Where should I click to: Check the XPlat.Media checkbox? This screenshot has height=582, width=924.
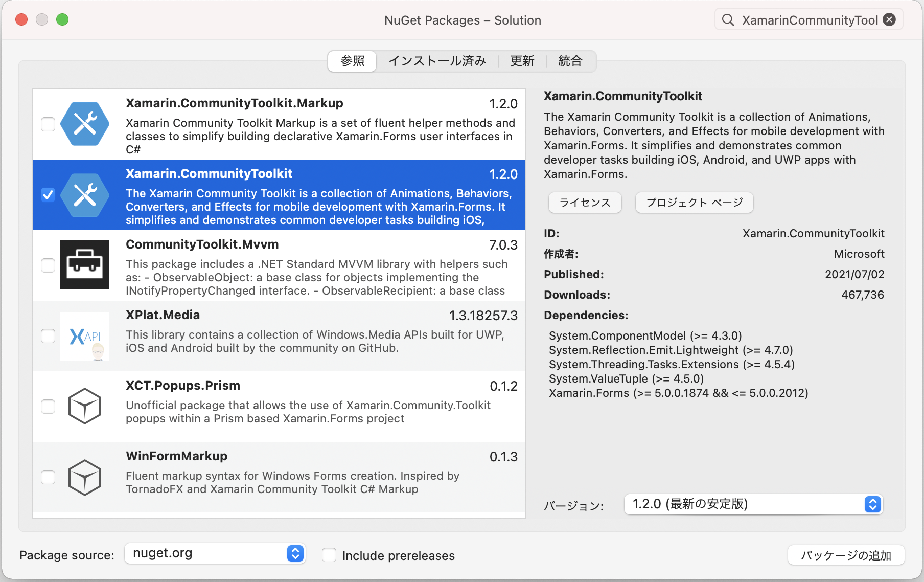48,336
